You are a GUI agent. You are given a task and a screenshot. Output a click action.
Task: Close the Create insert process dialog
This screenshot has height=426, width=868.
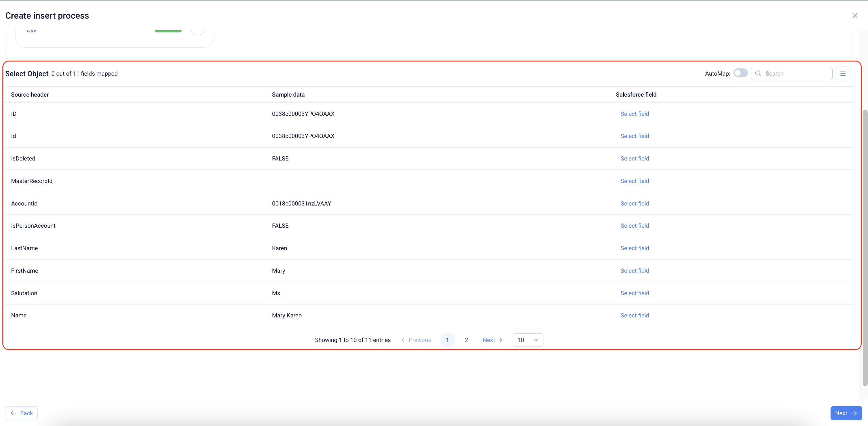(855, 16)
